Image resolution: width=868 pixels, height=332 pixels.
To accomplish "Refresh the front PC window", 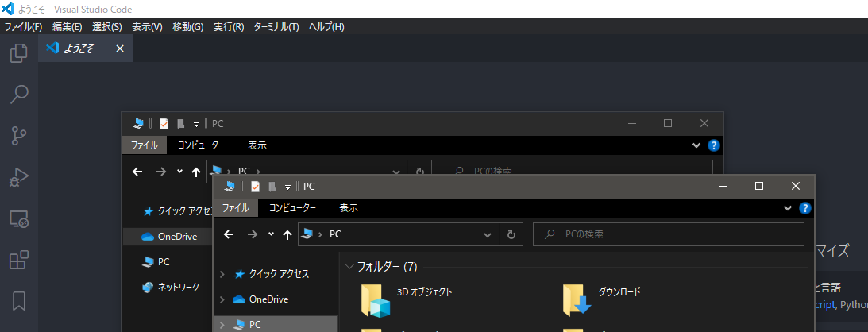I will [511, 234].
